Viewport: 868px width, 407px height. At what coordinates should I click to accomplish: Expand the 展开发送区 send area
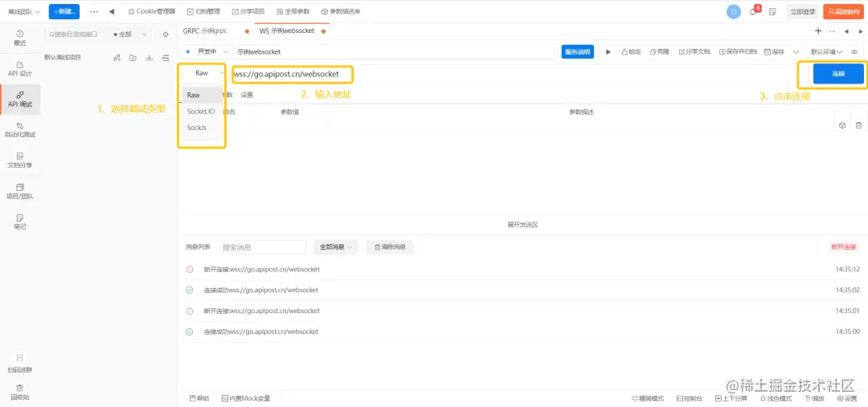tap(522, 225)
